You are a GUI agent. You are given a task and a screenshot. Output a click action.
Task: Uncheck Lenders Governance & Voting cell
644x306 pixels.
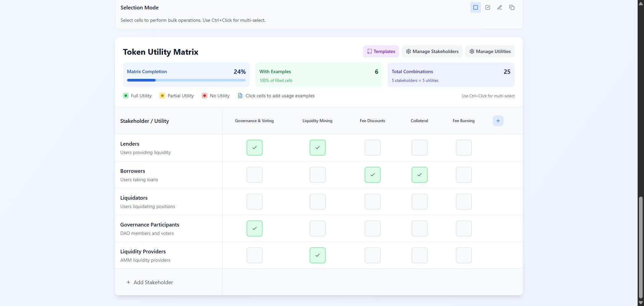click(254, 148)
